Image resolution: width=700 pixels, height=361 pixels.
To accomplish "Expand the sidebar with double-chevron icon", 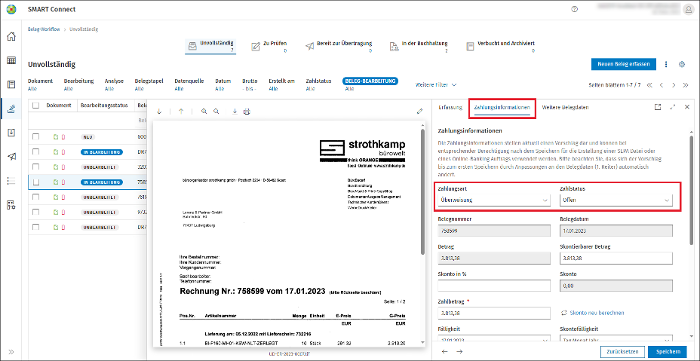I will (x=12, y=352).
